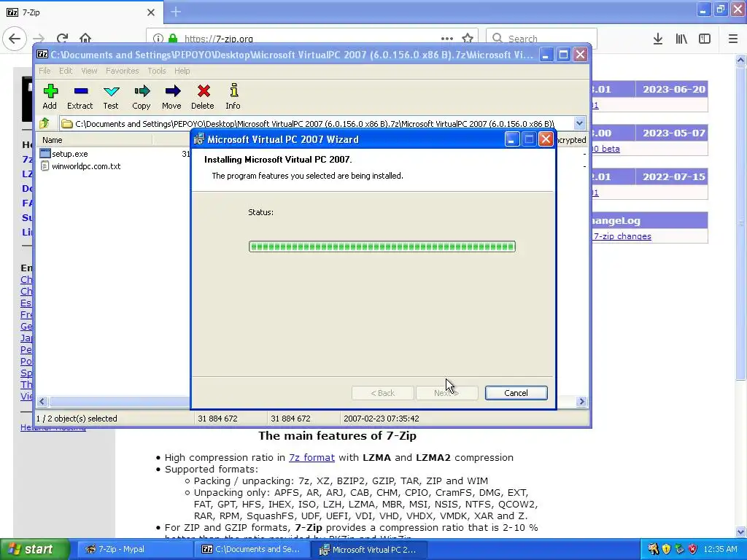Screen dimensions: 747x560
Task: Go up one folder level in 7-Zip
Action: pyautogui.click(x=44, y=124)
